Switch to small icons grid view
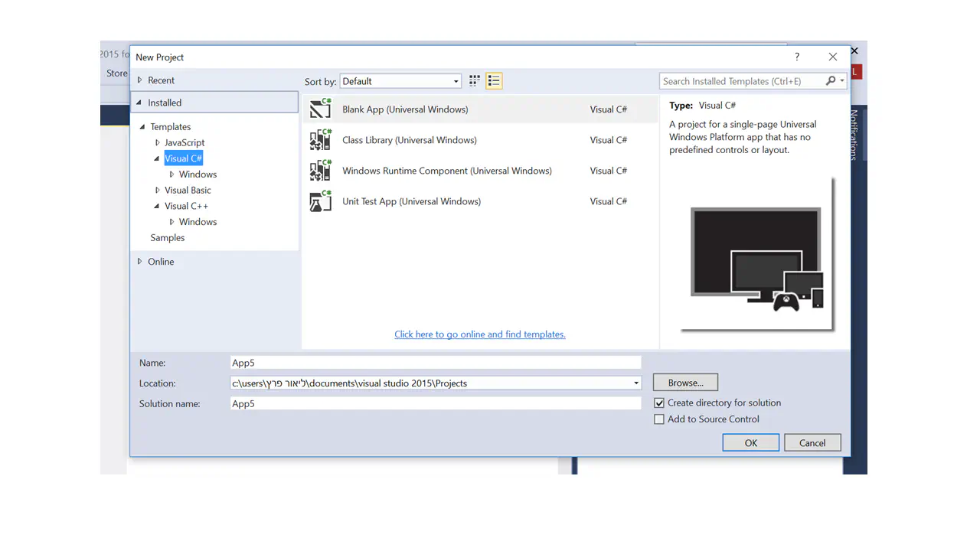The height and width of the screenshot is (551, 980). (x=475, y=81)
